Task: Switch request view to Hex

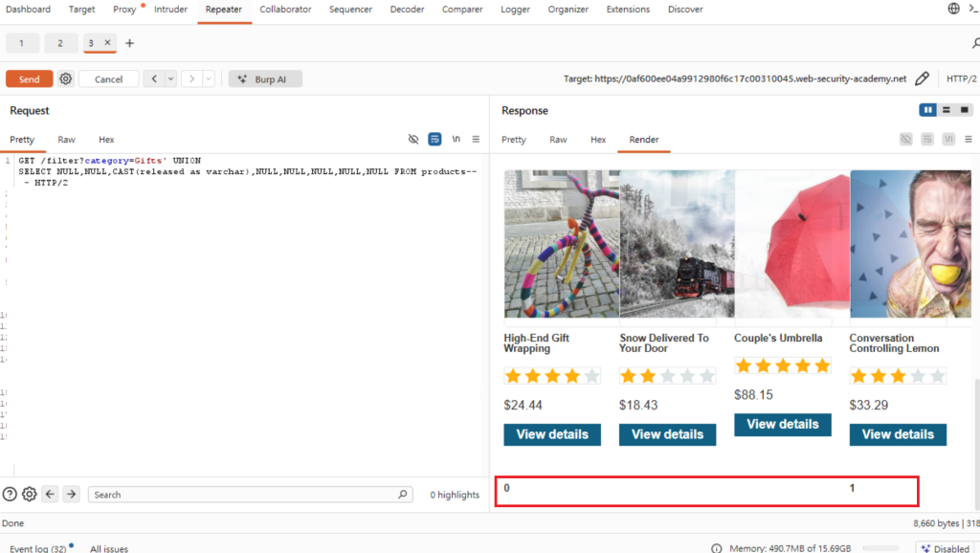Action: click(x=106, y=140)
